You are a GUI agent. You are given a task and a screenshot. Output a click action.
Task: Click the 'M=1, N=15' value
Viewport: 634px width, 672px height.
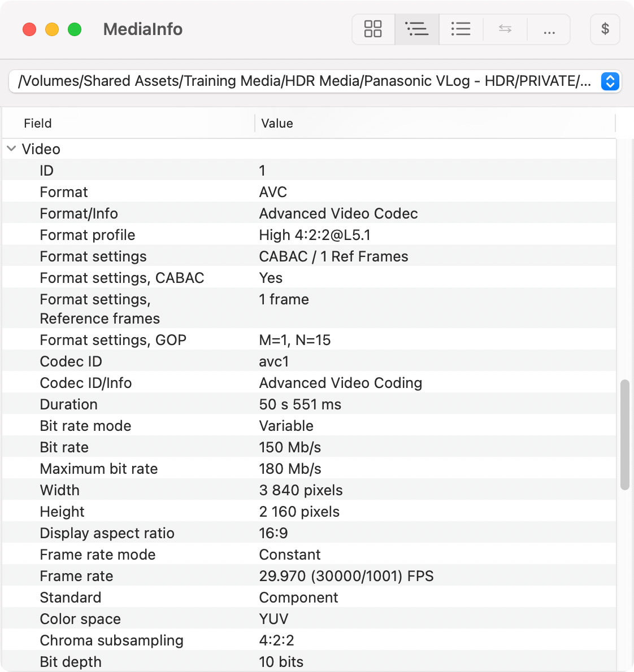coord(295,340)
